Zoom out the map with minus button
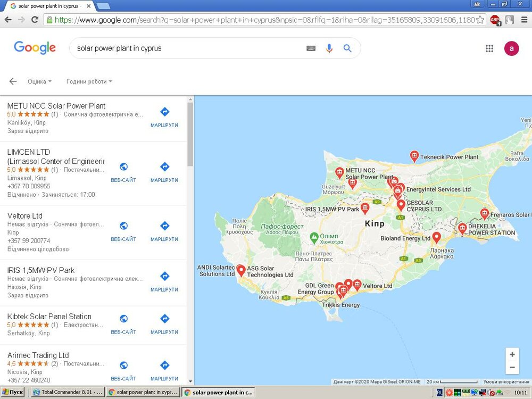Screen dimensions: 532x399 (x=512, y=368)
